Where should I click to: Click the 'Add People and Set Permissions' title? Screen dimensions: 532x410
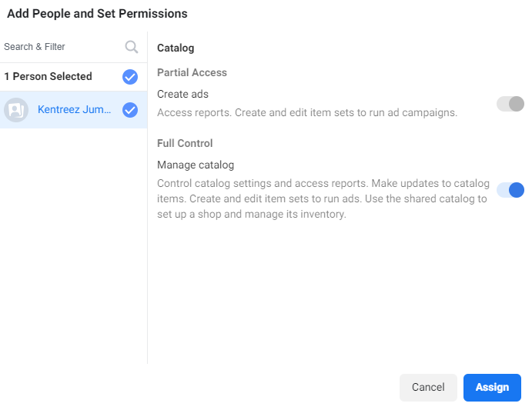tap(97, 14)
